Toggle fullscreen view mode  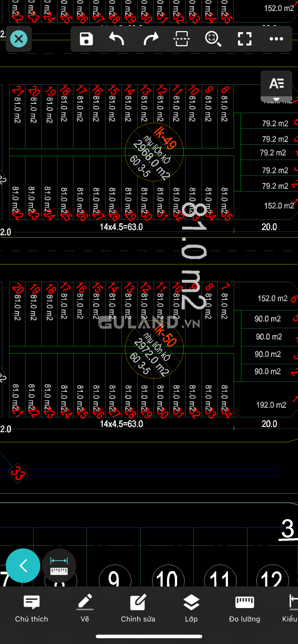coord(245,39)
